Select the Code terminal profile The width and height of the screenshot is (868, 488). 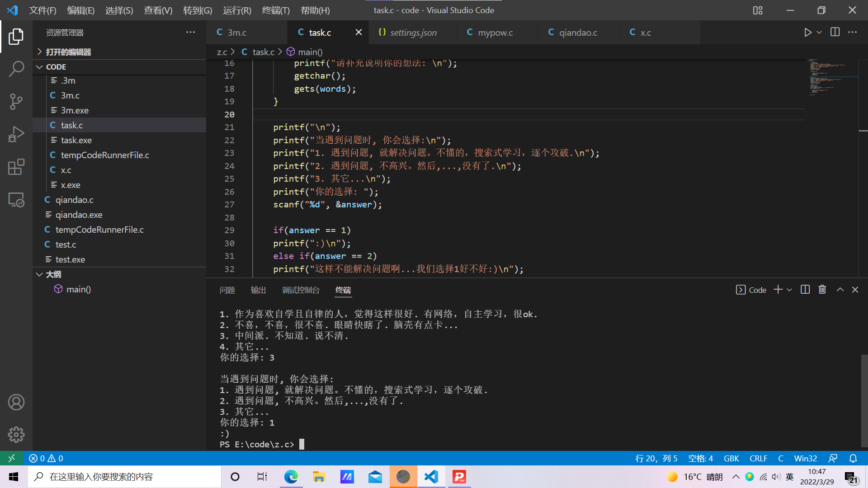coord(751,290)
